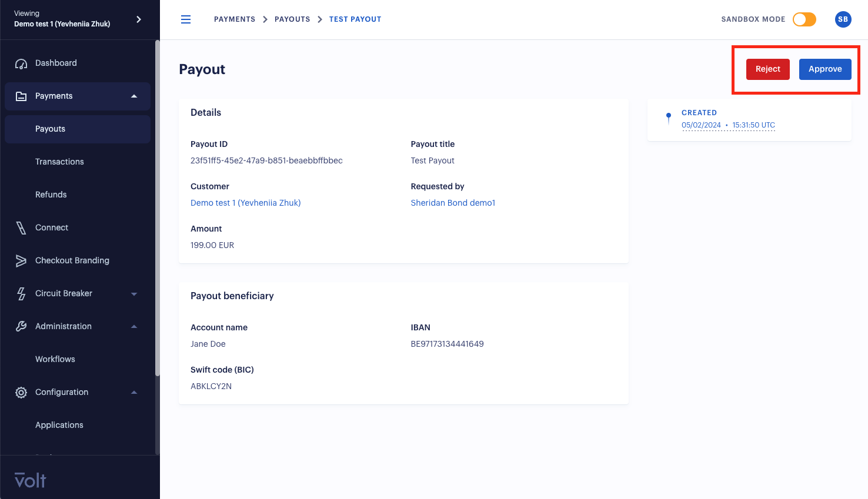Reject the Test Payout

[767, 69]
